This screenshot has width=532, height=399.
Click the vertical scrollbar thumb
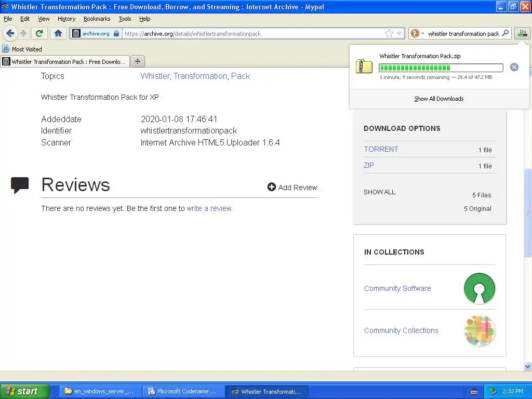click(528, 212)
